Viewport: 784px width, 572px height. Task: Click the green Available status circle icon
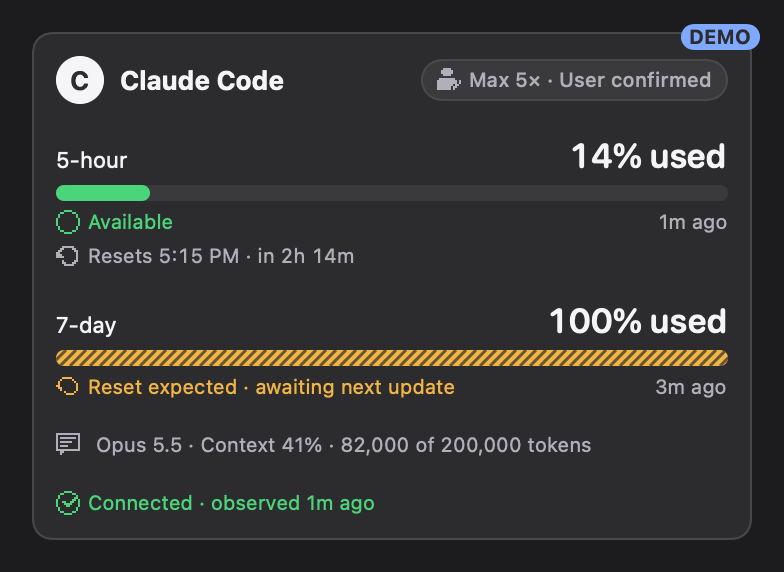click(x=68, y=222)
